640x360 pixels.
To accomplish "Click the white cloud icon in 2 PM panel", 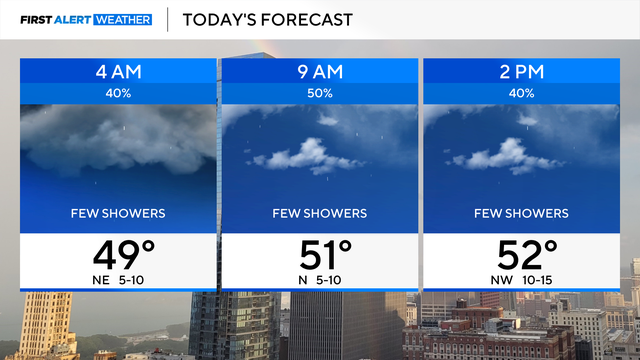I will (507, 156).
